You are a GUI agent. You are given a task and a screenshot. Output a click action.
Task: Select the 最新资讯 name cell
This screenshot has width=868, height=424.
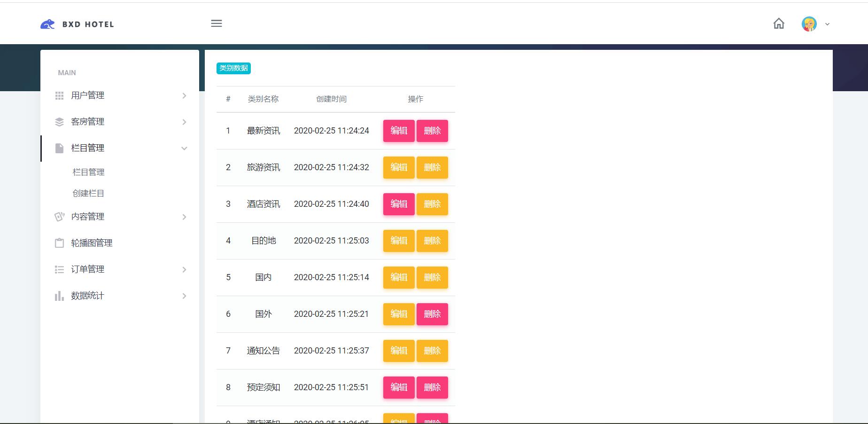point(263,131)
